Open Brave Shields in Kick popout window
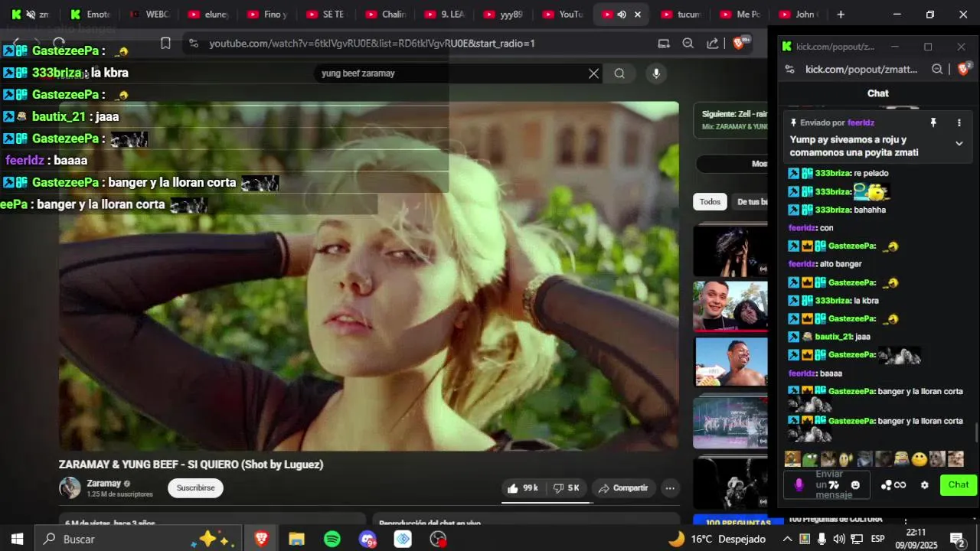Image resolution: width=980 pixels, height=551 pixels. click(x=965, y=69)
